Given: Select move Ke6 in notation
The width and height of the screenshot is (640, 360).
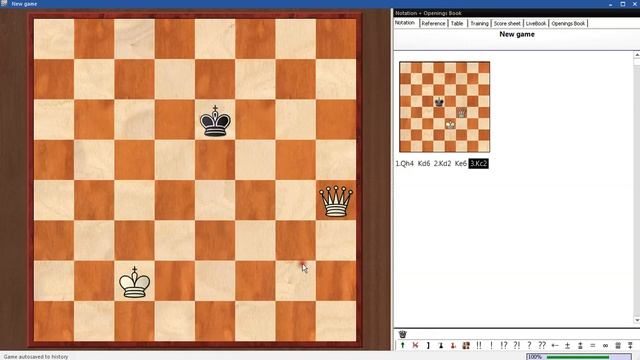Looking at the screenshot, I should (460, 164).
